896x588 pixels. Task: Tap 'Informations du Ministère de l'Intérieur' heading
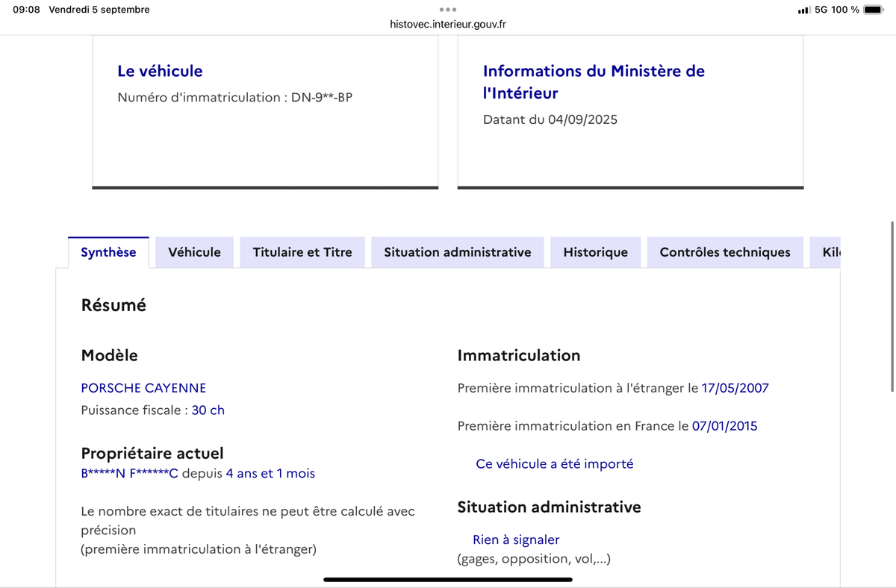click(x=594, y=82)
